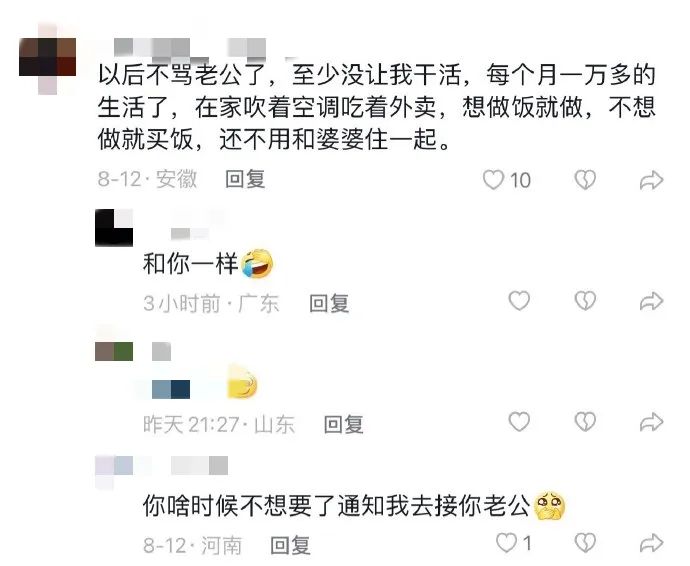Select the comment text '你啥时候不想要了通知我去接你老公'
Screen dimensions: 690x566
(337, 506)
